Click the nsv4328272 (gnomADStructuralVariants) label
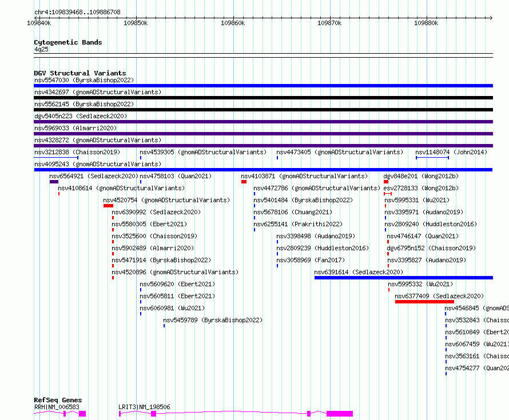Viewport: 509px width, 420px height. (98, 140)
